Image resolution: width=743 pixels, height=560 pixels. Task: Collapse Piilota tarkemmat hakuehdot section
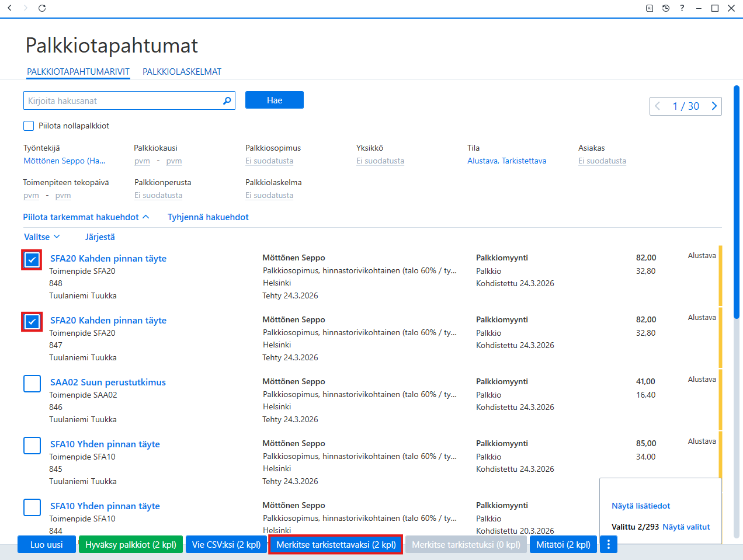pyautogui.click(x=86, y=217)
